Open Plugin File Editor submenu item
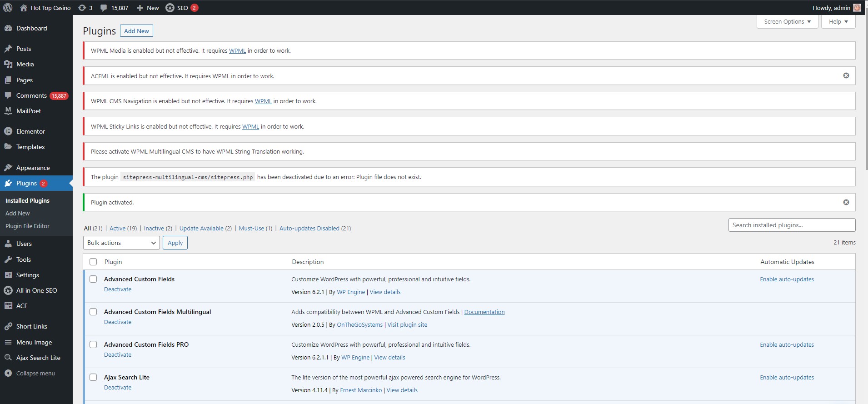 click(27, 226)
